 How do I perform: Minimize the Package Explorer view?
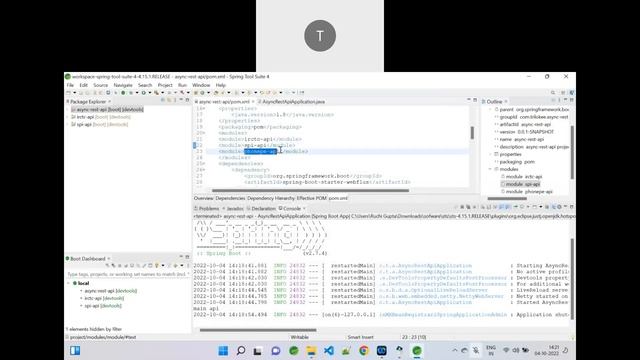pos(181,100)
